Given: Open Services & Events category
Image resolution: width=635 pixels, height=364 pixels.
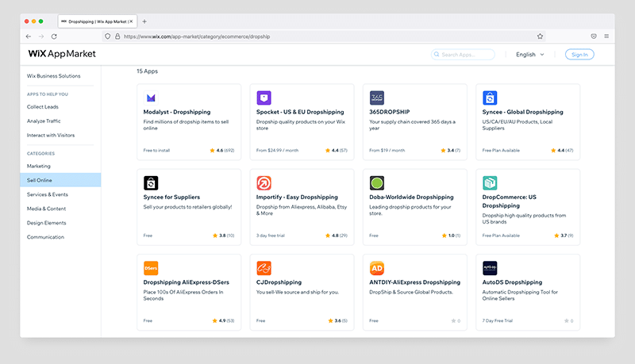Looking at the screenshot, I should click(x=48, y=194).
